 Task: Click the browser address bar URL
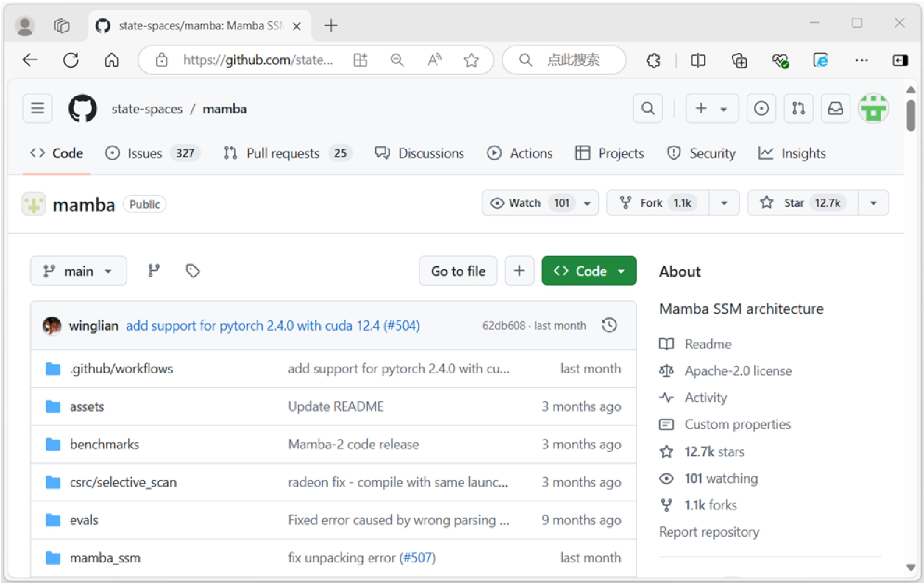click(x=258, y=60)
